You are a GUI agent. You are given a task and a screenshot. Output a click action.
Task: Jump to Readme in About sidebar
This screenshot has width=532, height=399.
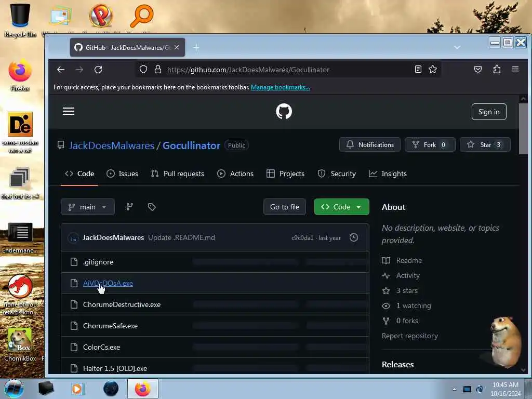point(402,261)
